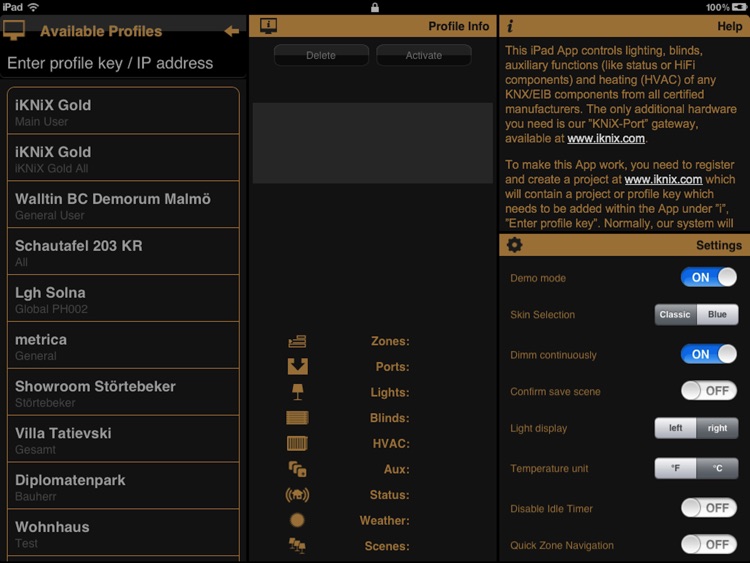Image resolution: width=750 pixels, height=563 pixels.
Task: Select Schautafel 203 KR profile
Action: click(x=123, y=252)
